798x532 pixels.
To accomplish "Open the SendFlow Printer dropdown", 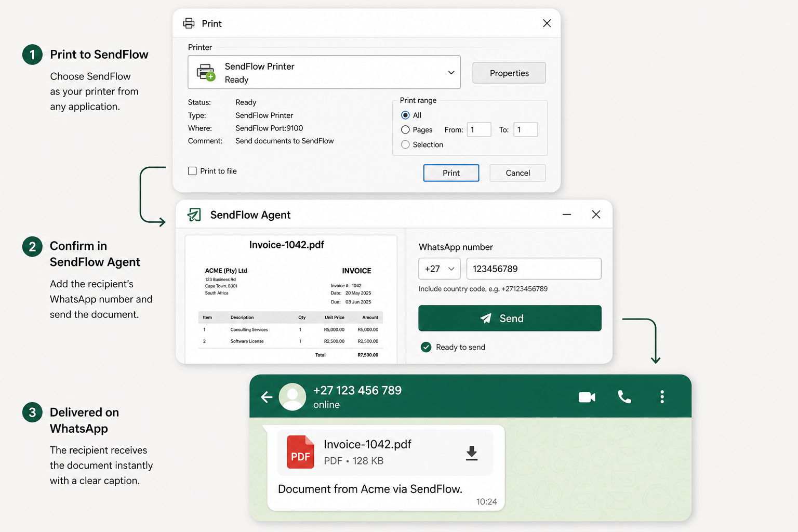I will tap(451, 73).
